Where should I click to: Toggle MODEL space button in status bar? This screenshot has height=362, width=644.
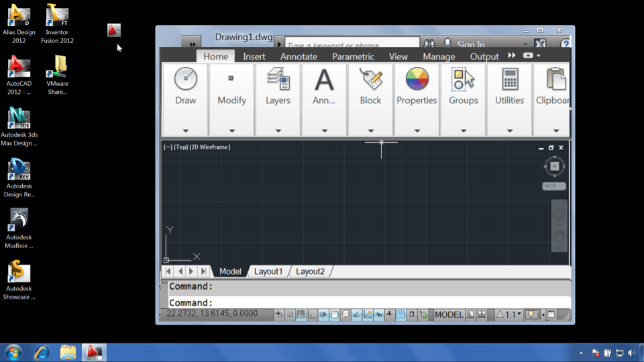pyautogui.click(x=449, y=315)
